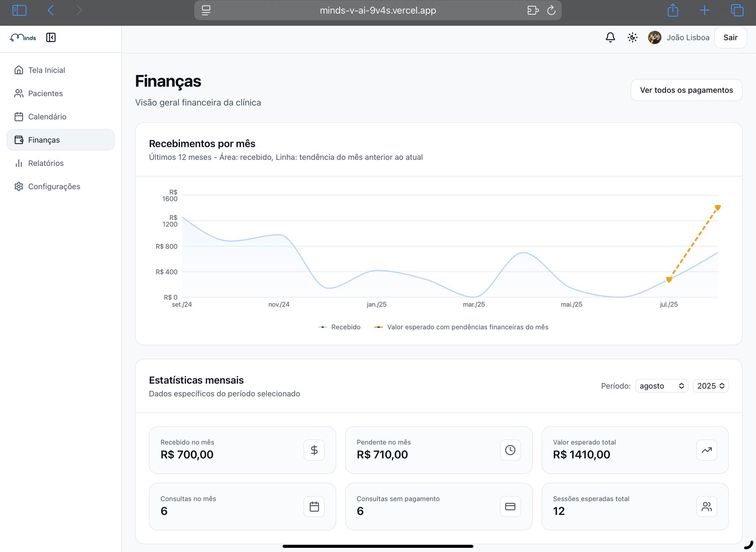This screenshot has width=756, height=552.
Task: Toggle the Safari sidebar panel
Action: [19, 10]
